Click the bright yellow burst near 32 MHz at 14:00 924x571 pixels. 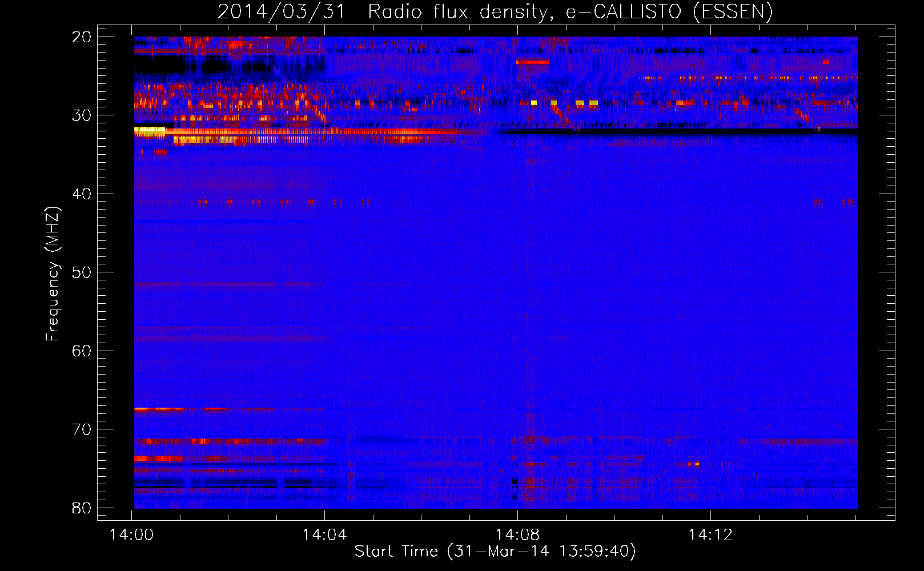[150, 131]
